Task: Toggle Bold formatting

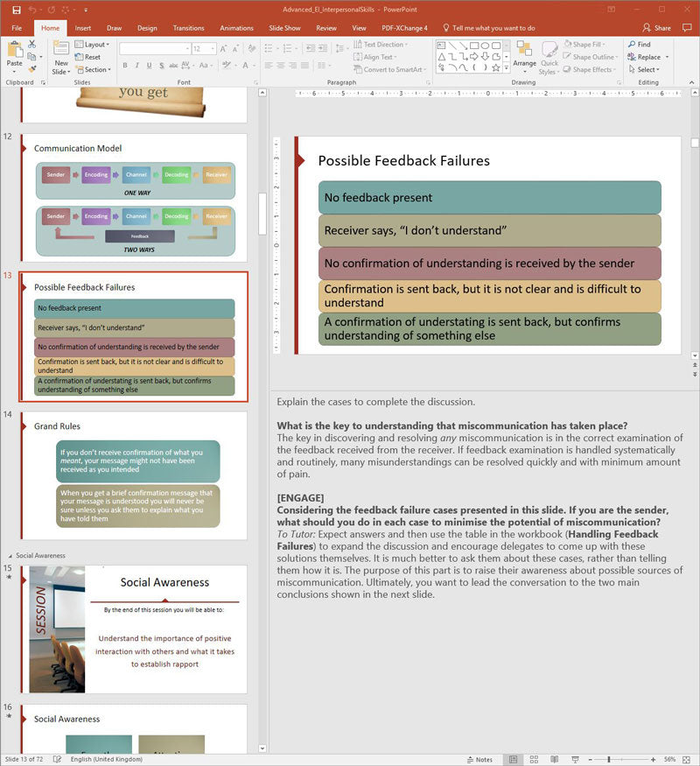Action: coord(125,66)
